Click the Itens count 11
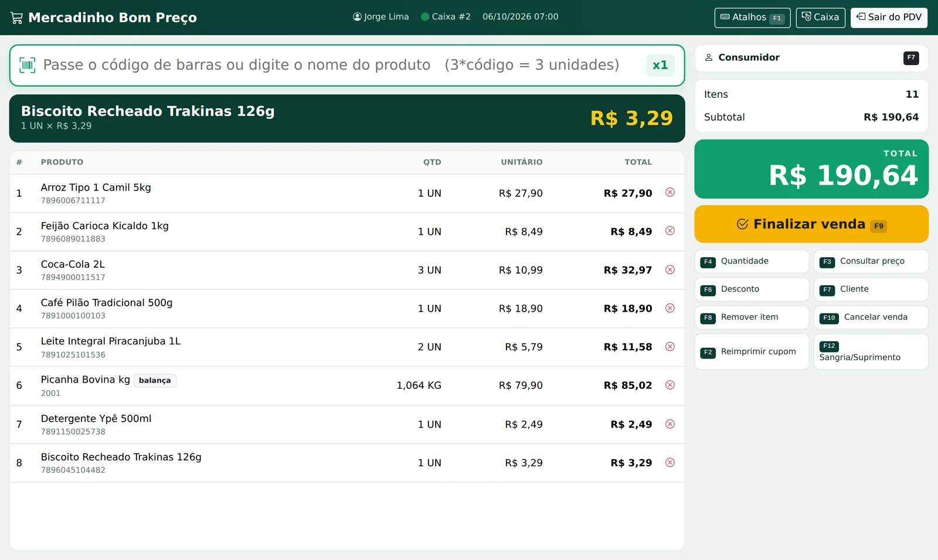Viewport: 938px width, 560px height. [912, 94]
